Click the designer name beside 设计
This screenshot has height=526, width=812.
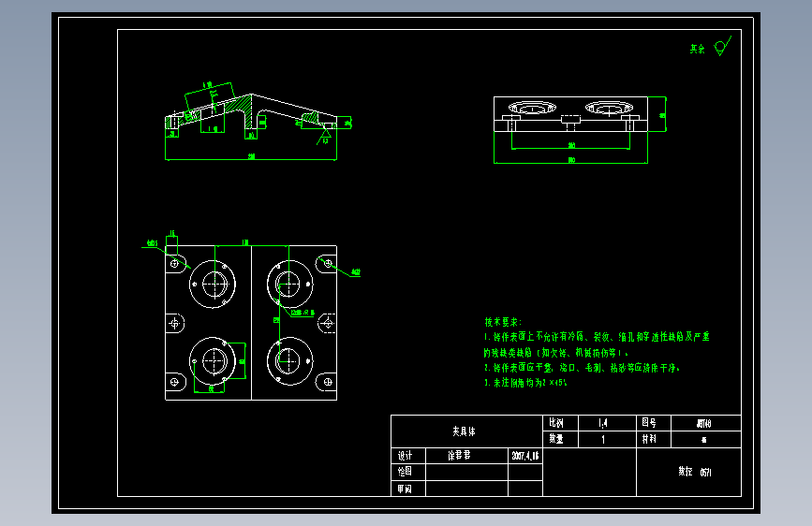pyautogui.click(x=459, y=455)
